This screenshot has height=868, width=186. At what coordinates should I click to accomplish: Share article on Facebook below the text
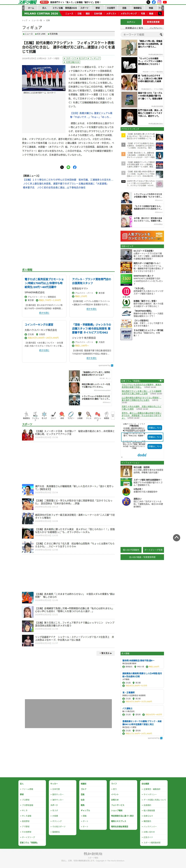point(75,167)
